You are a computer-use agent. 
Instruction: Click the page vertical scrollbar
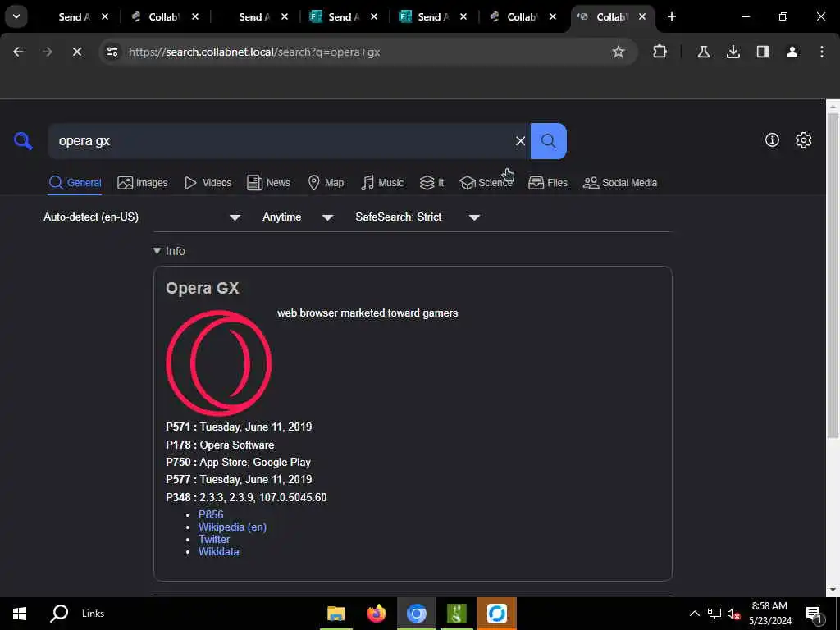(833, 276)
